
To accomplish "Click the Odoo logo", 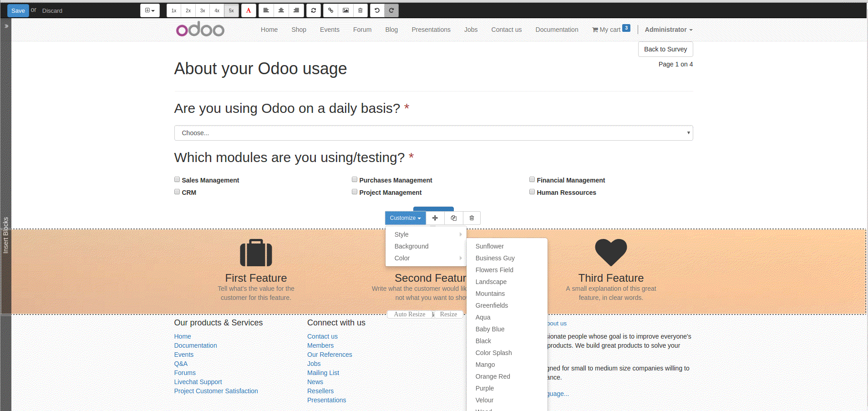I will (200, 30).
